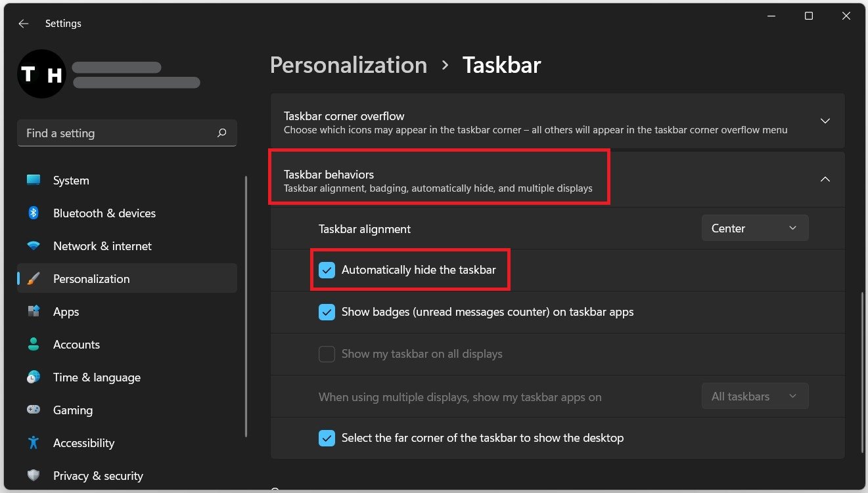This screenshot has width=868, height=493.
Task: Click the Personalization breadcrumb link
Action: pyautogui.click(x=348, y=65)
